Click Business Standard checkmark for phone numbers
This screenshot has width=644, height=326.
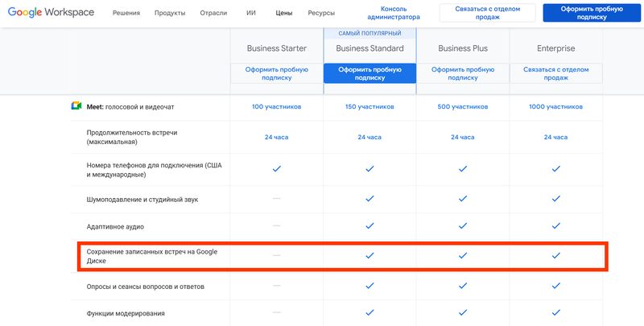(x=369, y=169)
